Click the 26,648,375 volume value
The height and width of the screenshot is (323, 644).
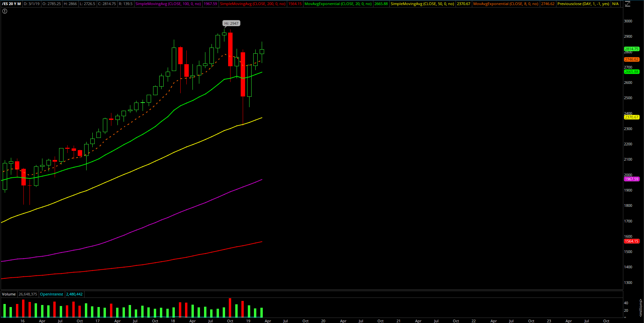click(28, 294)
